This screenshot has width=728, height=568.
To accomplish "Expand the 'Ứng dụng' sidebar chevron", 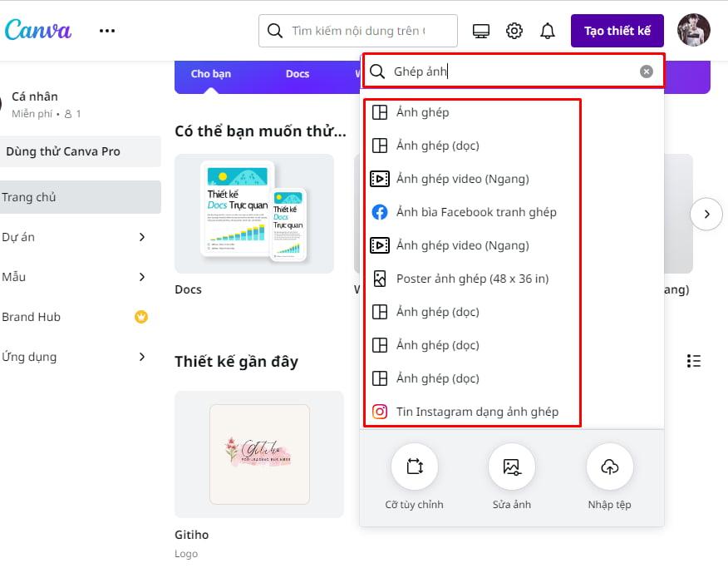I will 142,357.
